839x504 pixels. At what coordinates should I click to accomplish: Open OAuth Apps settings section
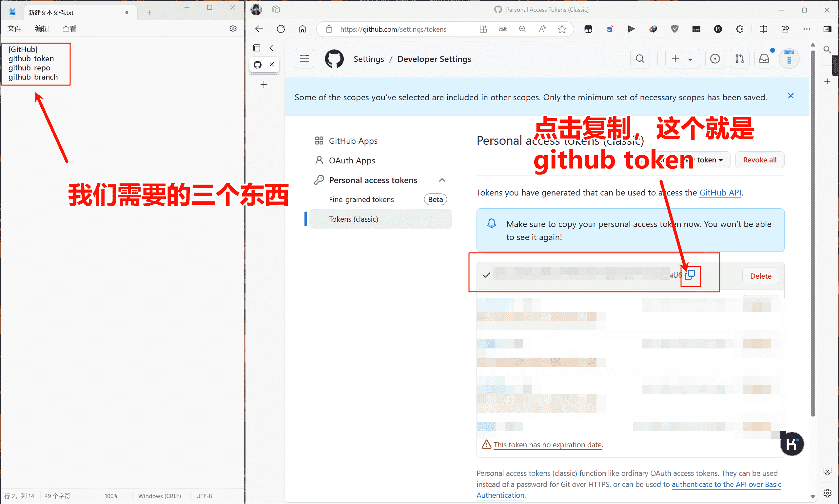352,160
